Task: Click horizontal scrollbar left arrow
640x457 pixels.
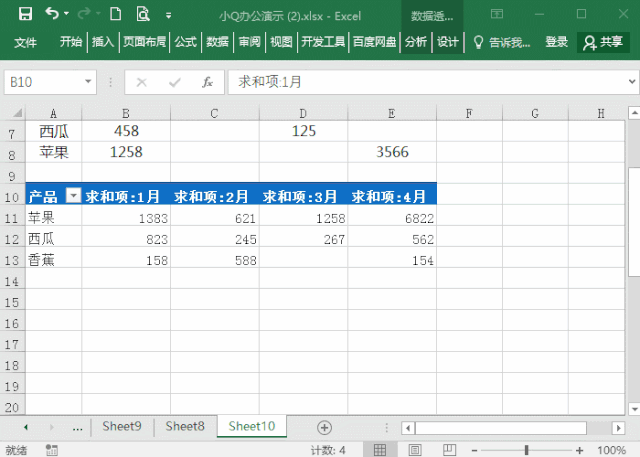Action: point(408,428)
